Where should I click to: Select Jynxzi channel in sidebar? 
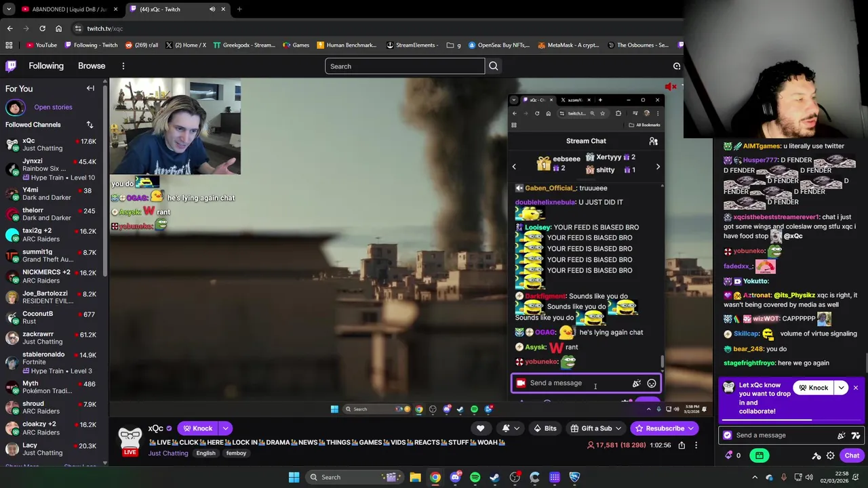[52, 169]
